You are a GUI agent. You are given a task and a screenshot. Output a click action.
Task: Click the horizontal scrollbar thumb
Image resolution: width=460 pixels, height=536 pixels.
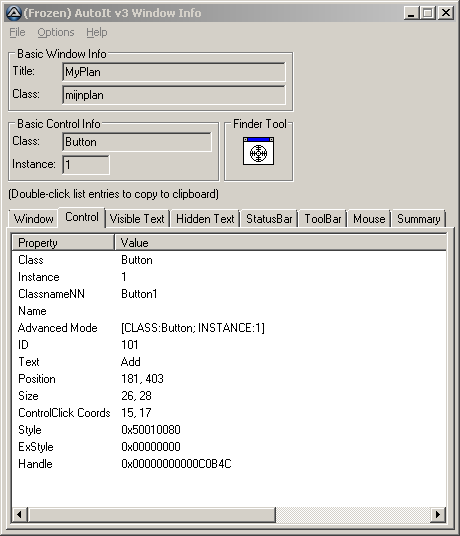(152, 514)
